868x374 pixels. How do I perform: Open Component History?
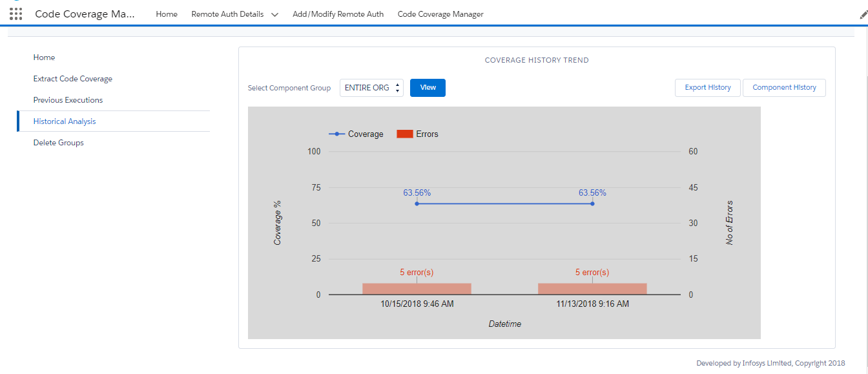pos(784,87)
